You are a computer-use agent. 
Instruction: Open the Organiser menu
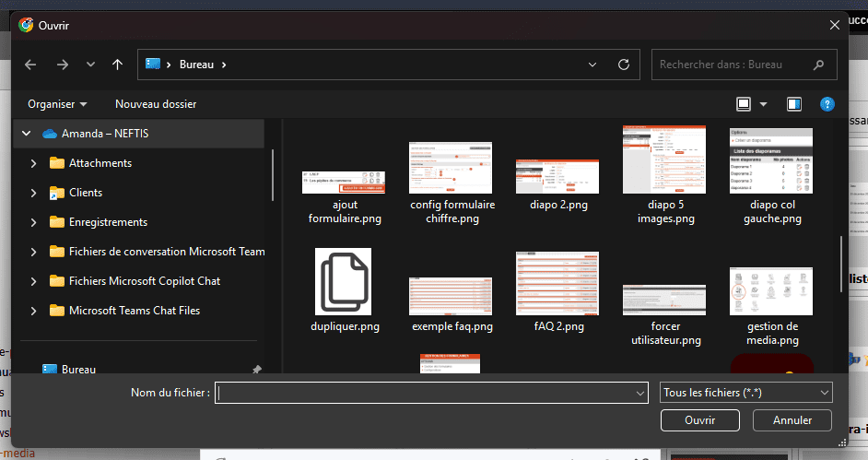click(57, 104)
